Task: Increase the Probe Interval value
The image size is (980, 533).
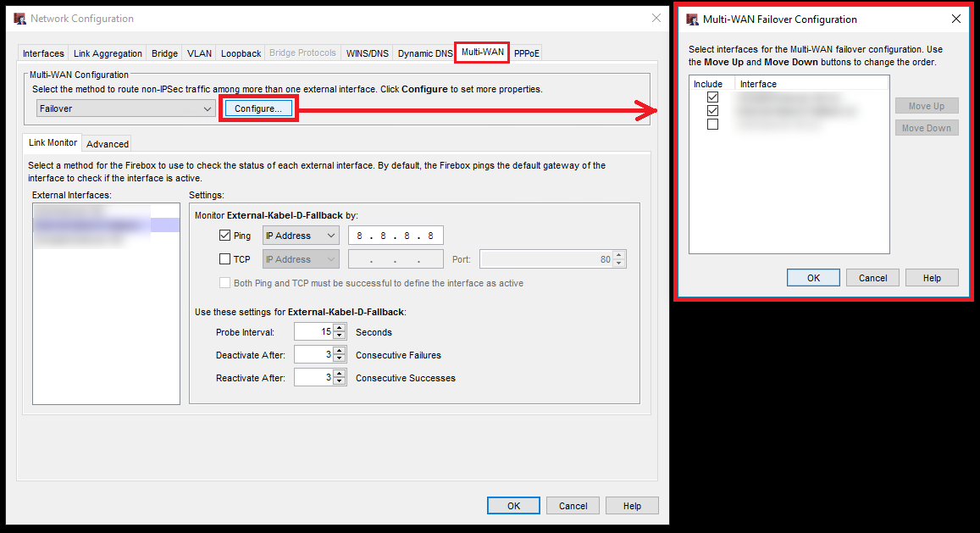Action: pos(340,328)
